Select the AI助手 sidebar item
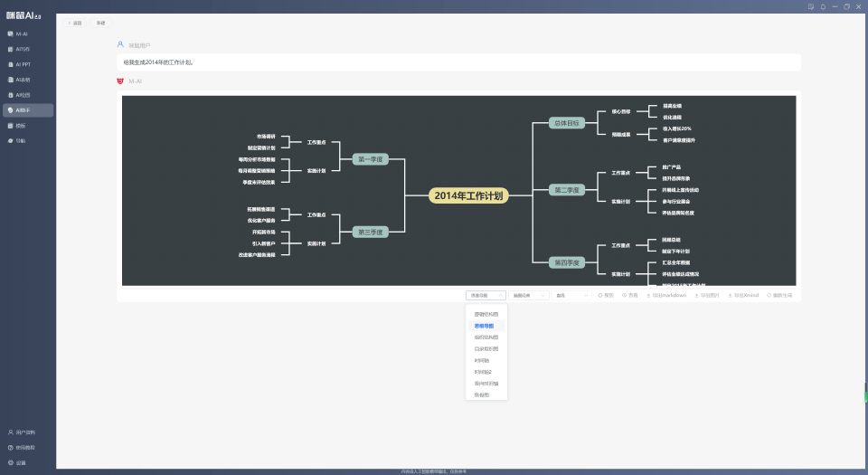 (x=24, y=110)
